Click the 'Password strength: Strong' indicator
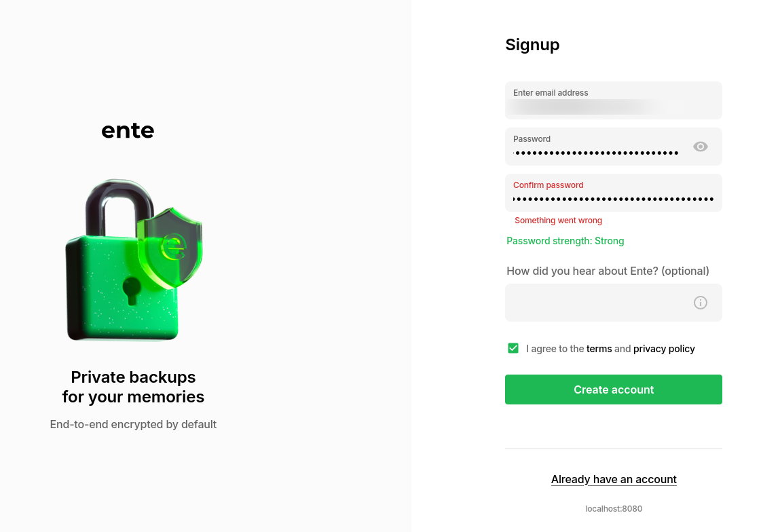 (565, 241)
